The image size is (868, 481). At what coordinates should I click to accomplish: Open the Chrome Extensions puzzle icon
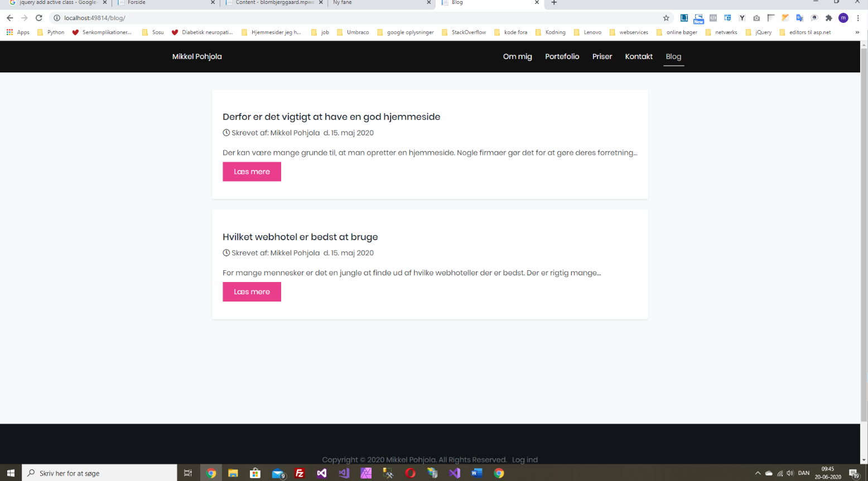[x=829, y=18]
